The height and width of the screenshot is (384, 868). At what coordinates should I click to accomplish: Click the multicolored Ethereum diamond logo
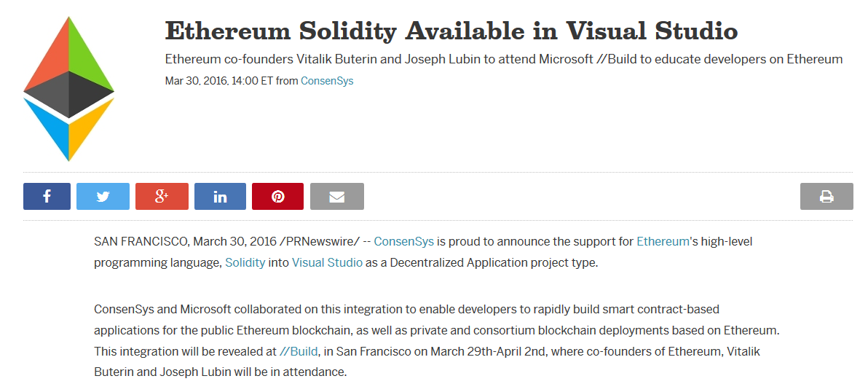pos(68,89)
